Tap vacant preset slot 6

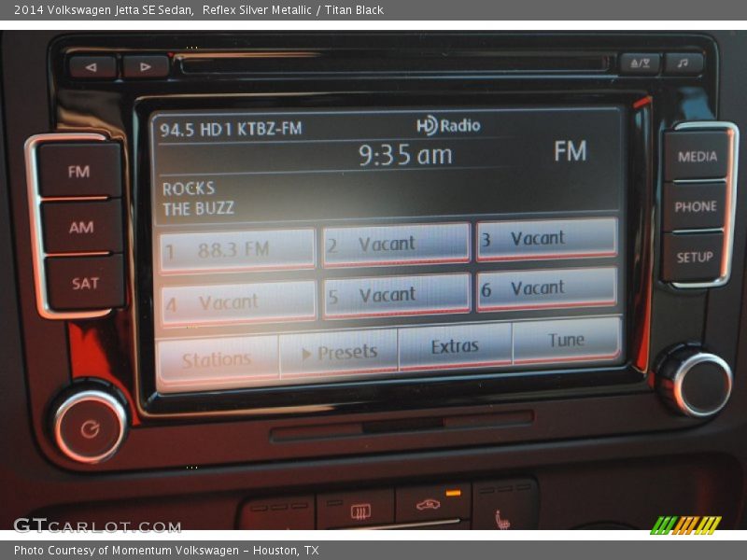547,288
